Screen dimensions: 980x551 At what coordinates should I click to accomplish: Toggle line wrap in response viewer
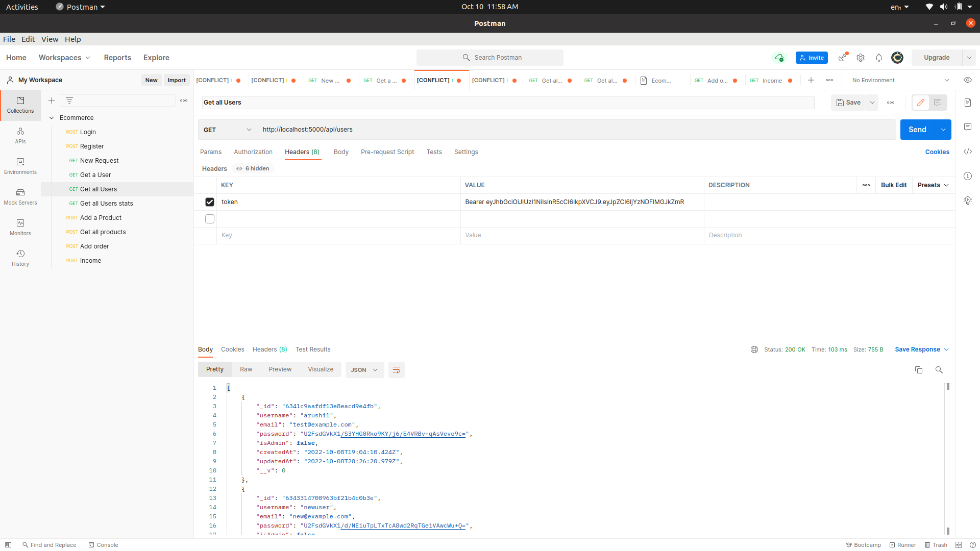pos(397,370)
